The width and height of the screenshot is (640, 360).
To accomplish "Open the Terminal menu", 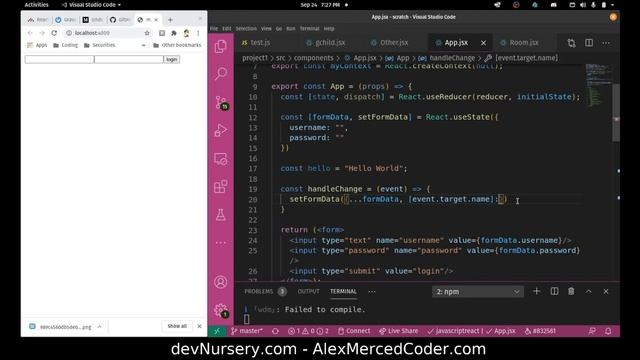I will coord(309,29).
